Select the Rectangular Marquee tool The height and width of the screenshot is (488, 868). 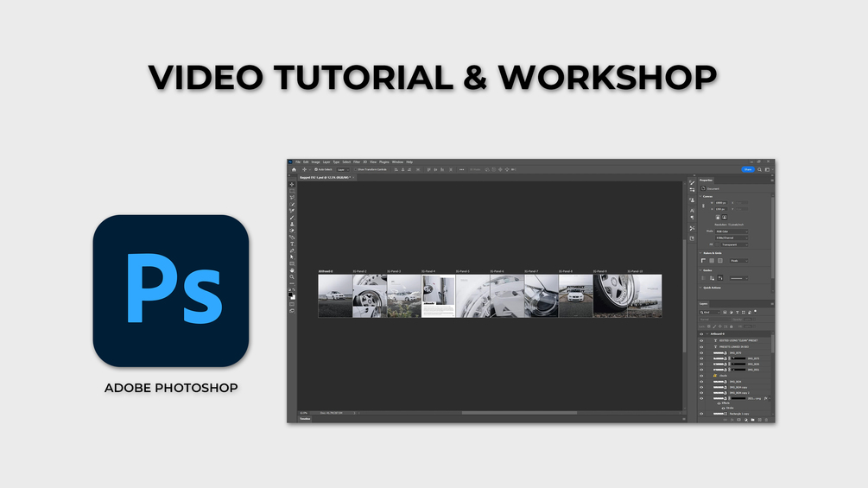coord(292,191)
